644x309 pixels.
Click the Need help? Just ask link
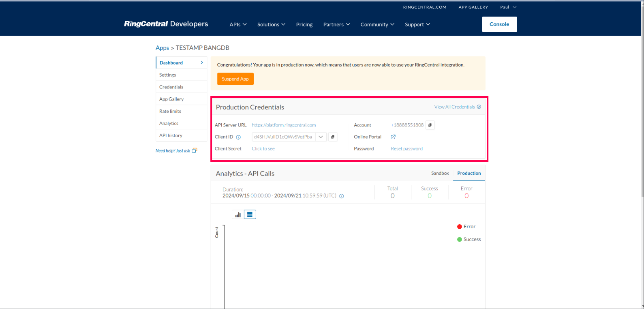pyautogui.click(x=173, y=151)
